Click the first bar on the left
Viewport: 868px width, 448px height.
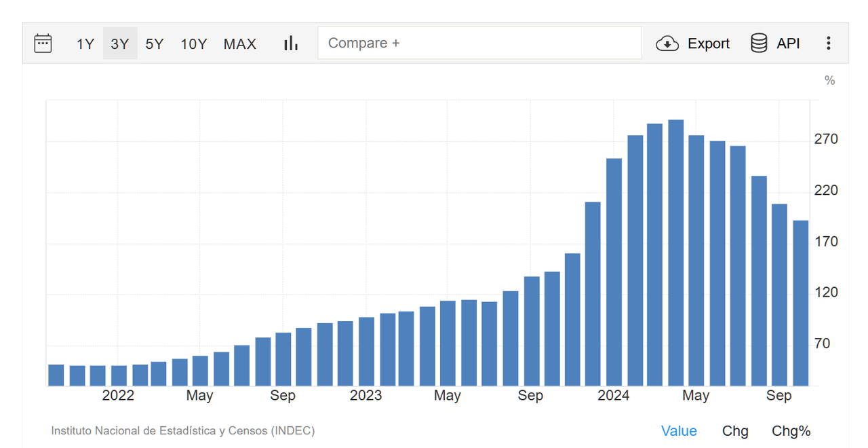[x=56, y=375]
